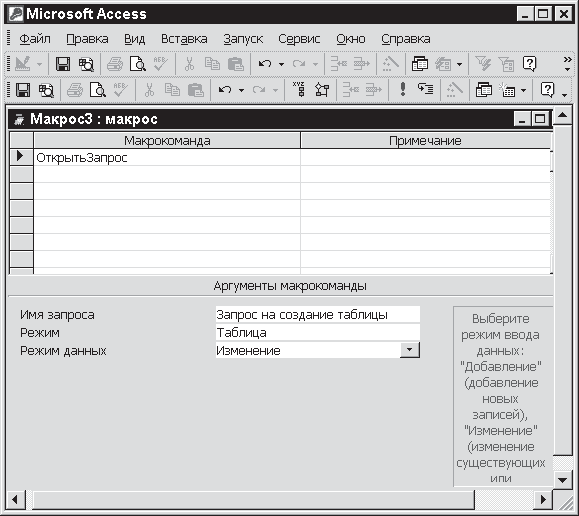
Task: Click the Help question mark icon
Action: click(x=547, y=89)
